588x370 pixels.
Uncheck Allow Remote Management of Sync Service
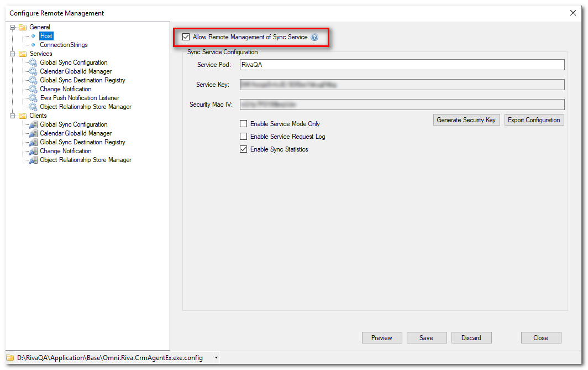[x=186, y=37]
